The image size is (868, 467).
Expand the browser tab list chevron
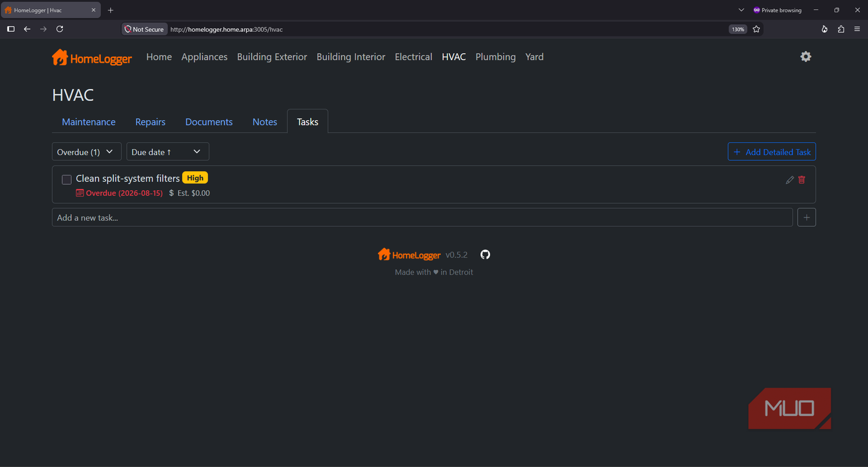pos(741,10)
